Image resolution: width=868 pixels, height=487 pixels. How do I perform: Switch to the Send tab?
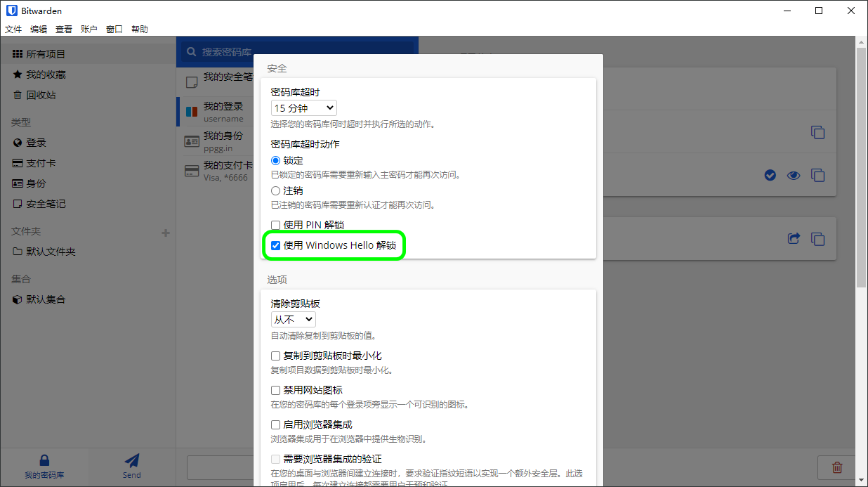(132, 467)
